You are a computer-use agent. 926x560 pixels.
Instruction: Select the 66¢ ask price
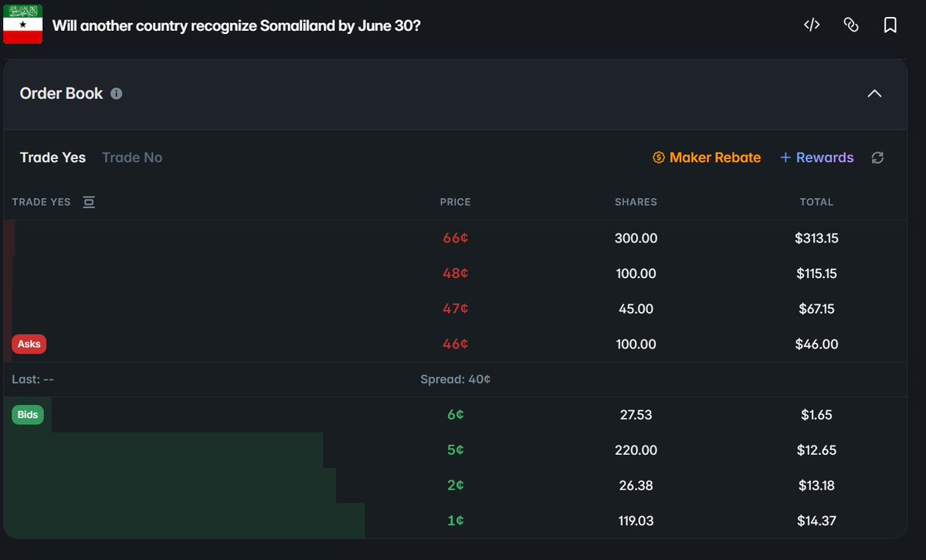point(456,238)
